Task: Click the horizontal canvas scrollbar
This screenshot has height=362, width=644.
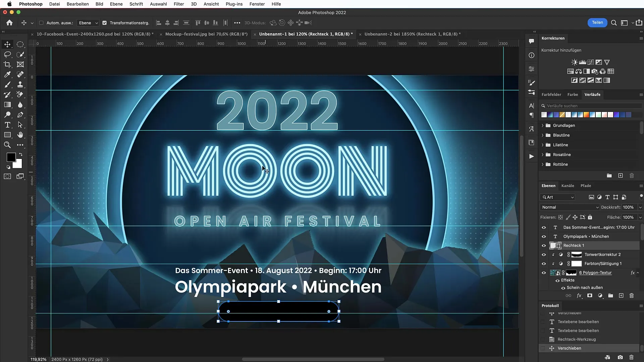Action: [x=313, y=359]
